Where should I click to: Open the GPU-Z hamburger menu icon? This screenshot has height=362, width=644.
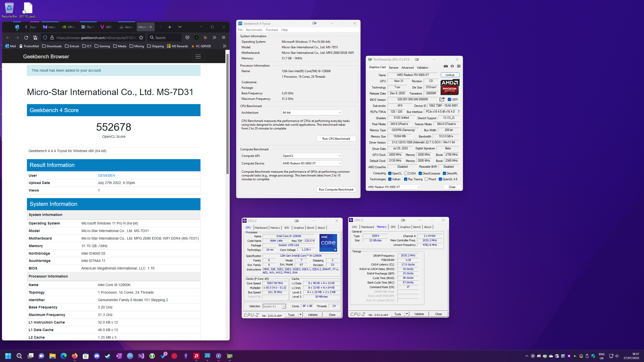[459, 66]
